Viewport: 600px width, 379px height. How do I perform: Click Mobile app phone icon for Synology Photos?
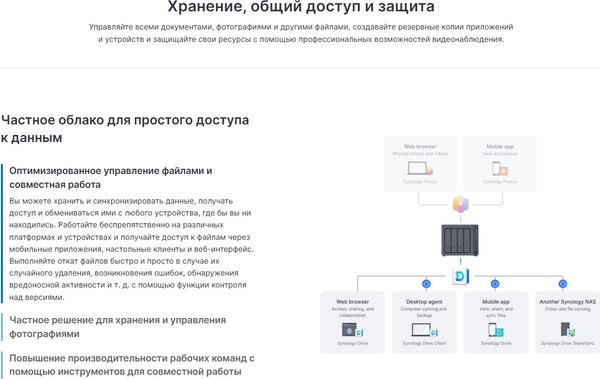(x=500, y=168)
